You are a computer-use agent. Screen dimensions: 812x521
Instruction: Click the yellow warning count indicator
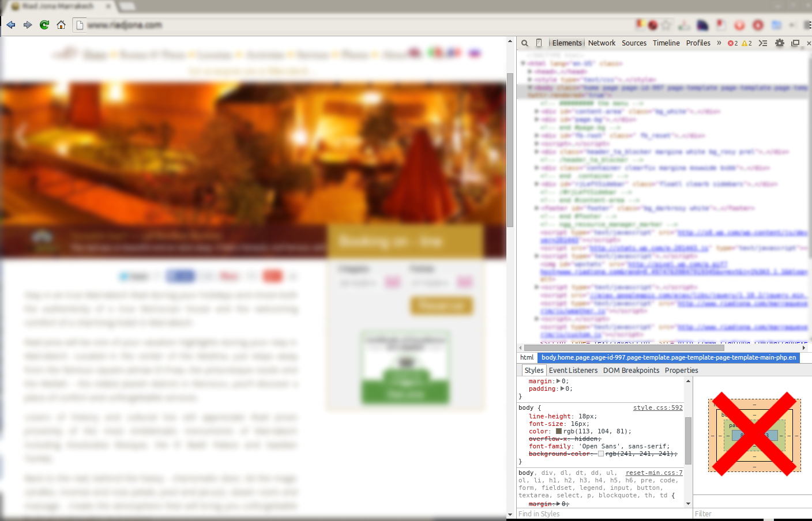747,43
